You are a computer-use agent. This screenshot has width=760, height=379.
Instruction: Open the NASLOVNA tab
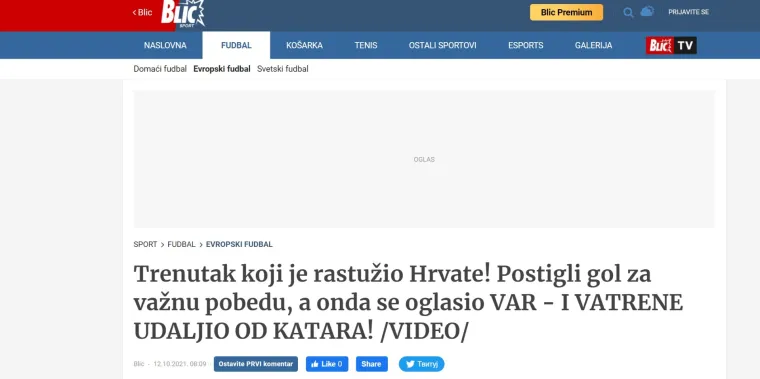(x=165, y=46)
